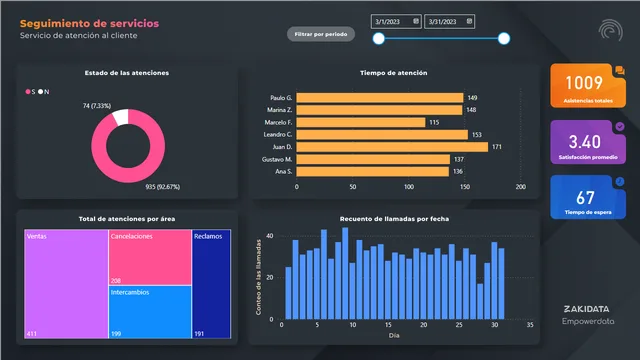
Task: Click the Intercambios treemap tile
Action: 150,312
